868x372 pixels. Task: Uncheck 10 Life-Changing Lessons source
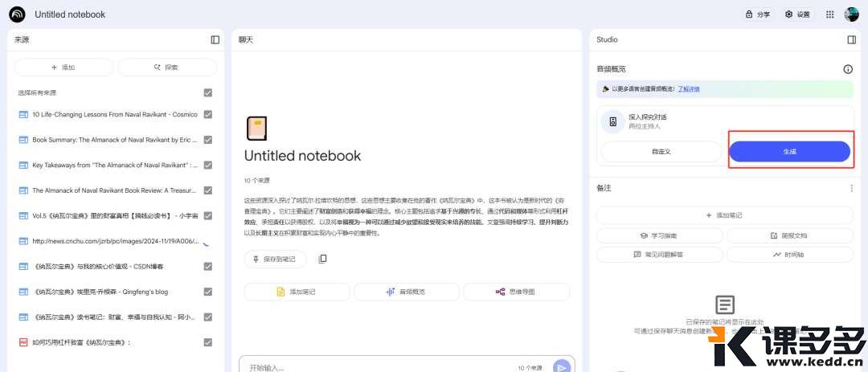[x=207, y=114]
